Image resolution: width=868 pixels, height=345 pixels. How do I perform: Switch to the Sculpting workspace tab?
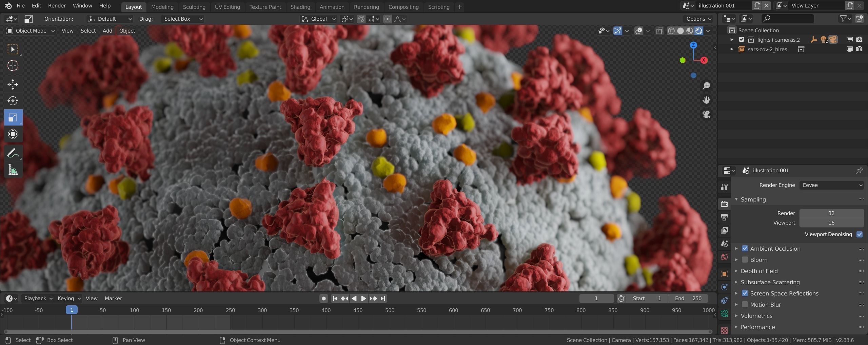point(194,7)
